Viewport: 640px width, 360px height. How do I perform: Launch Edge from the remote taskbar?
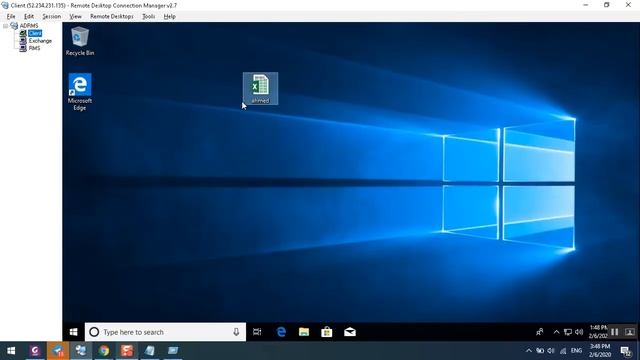(x=281, y=332)
